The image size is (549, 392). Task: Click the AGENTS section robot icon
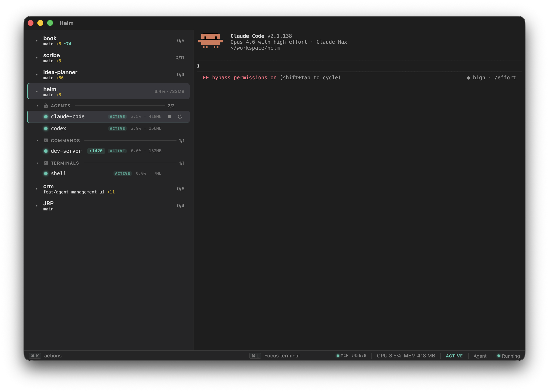point(46,106)
